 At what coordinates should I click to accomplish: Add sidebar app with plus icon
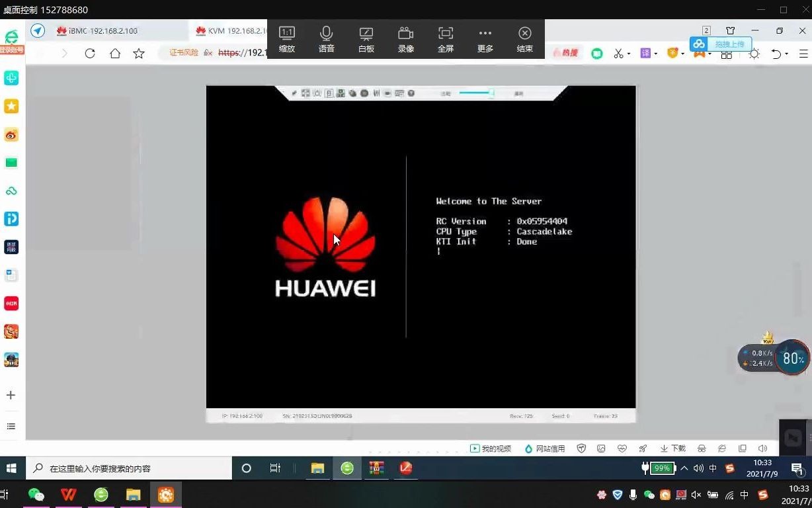(x=11, y=395)
